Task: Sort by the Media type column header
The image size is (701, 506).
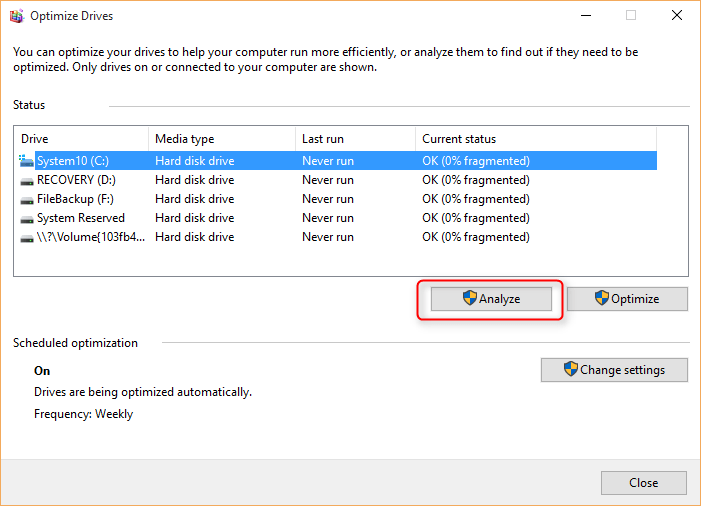Action: tap(222, 139)
